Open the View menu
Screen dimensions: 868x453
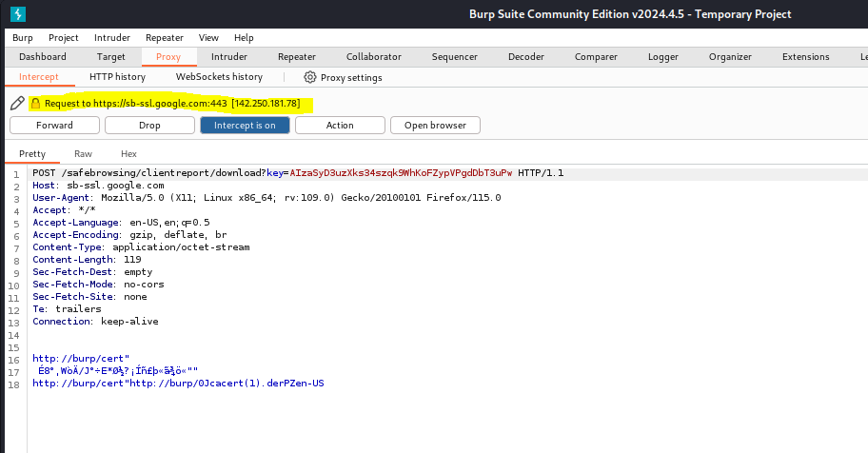pos(208,38)
